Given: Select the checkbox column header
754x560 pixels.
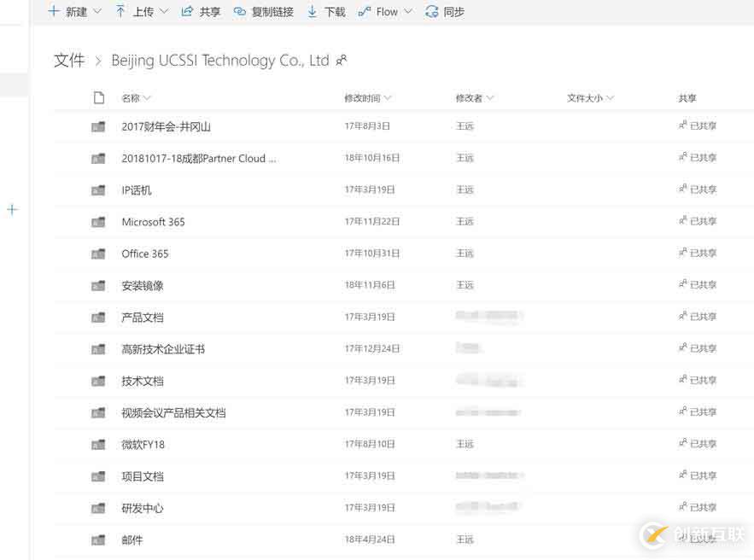Looking at the screenshot, I should pyautogui.click(x=100, y=97).
